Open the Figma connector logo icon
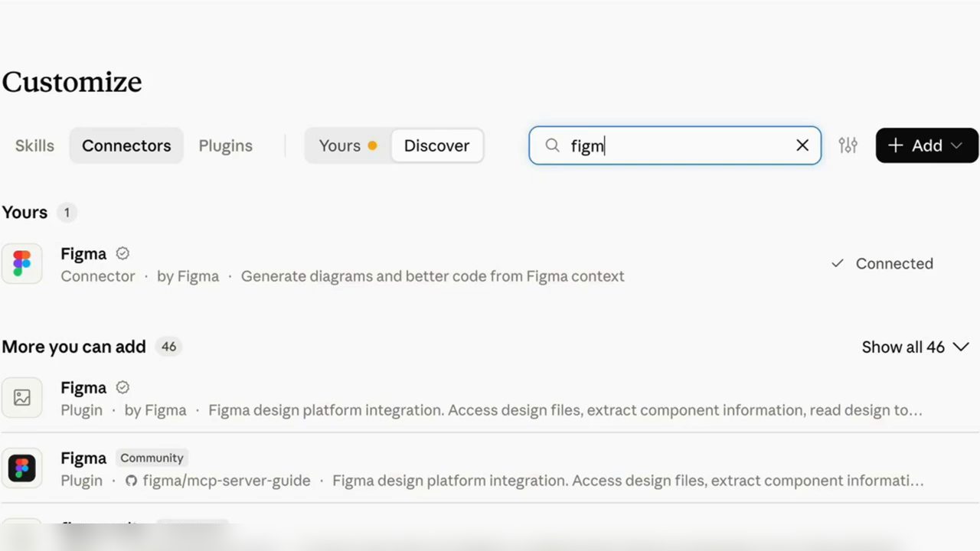980x551 pixels. coord(21,264)
